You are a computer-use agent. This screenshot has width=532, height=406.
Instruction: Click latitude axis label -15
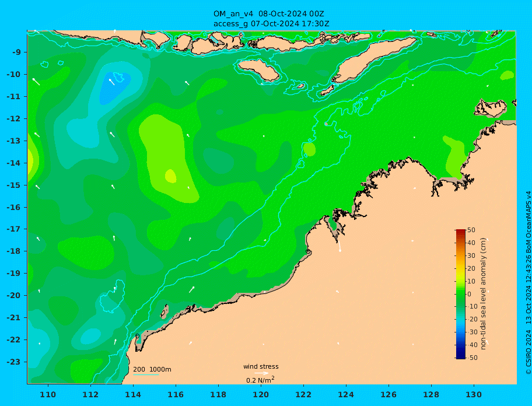pos(13,185)
